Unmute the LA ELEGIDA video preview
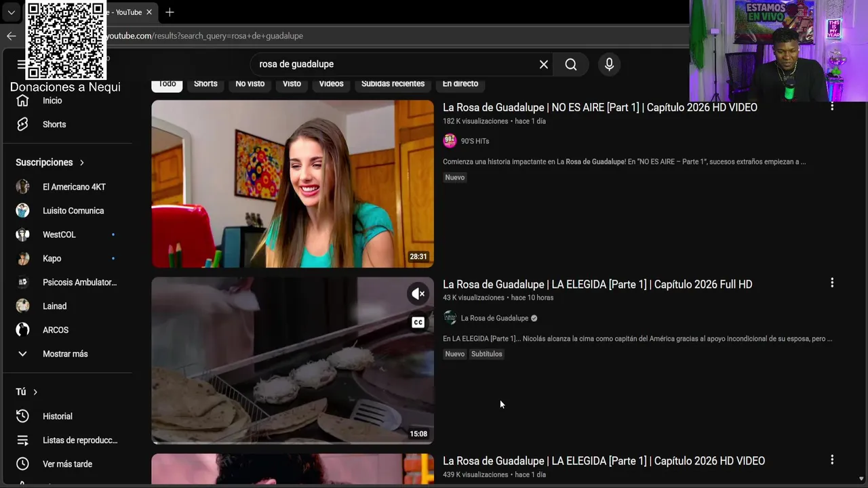 [x=418, y=294]
